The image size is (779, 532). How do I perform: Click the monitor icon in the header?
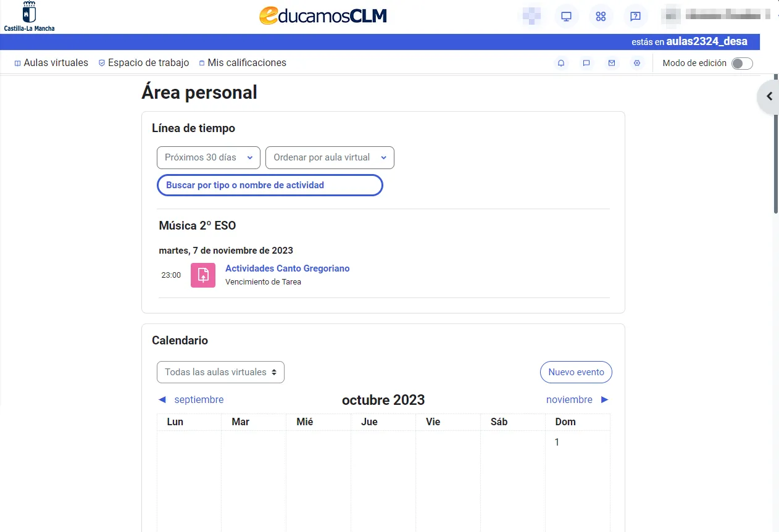click(566, 17)
